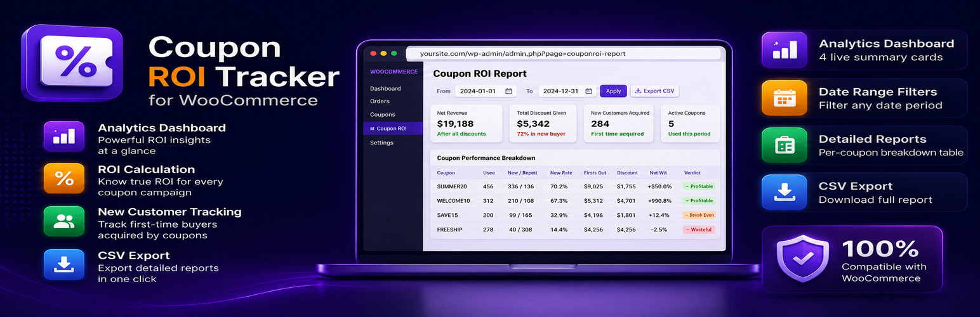Click the New Customers Acquired summary card
980x317 pixels.
[x=620, y=124]
